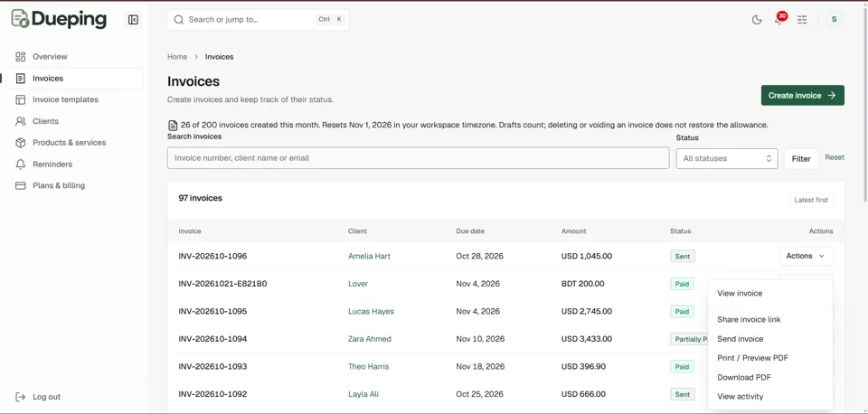
Task: Open client Theo Harris
Action: click(x=368, y=366)
